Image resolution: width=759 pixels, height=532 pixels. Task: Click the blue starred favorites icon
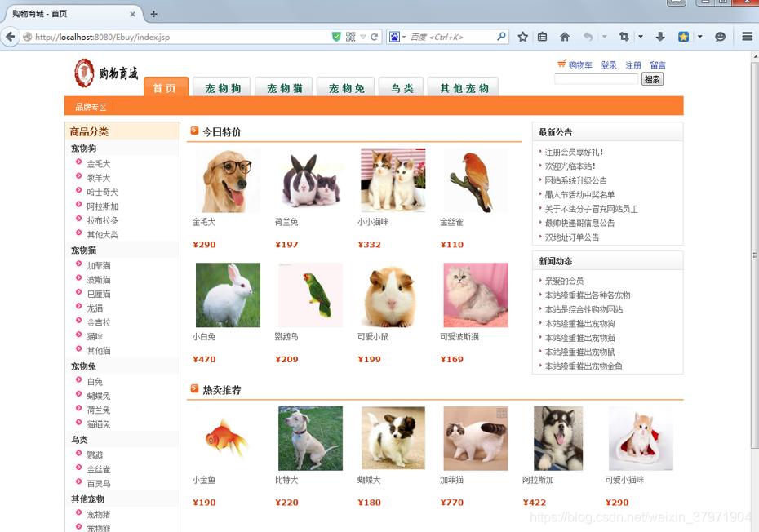click(x=683, y=37)
